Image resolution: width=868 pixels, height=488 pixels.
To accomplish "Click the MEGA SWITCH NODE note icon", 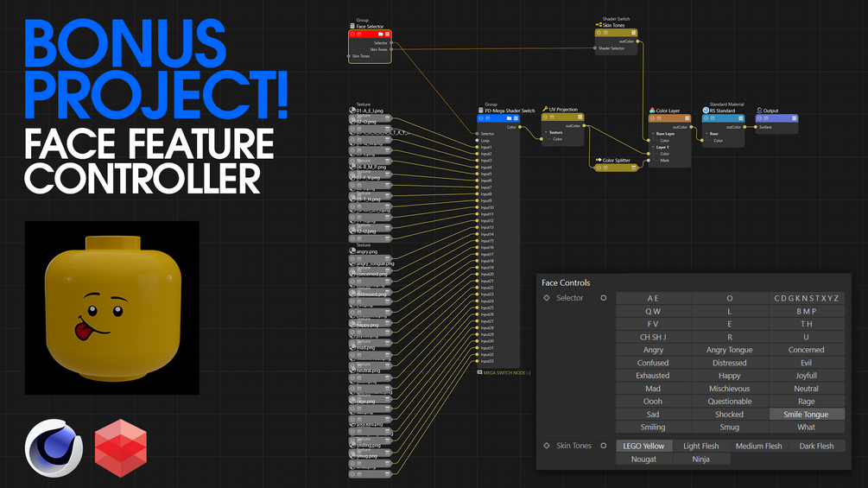I will coord(479,372).
